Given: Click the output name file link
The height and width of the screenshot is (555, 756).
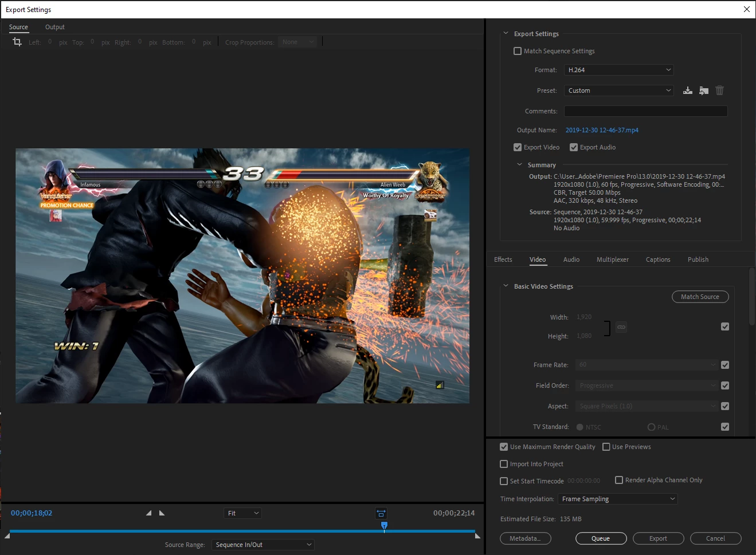Looking at the screenshot, I should [602, 130].
